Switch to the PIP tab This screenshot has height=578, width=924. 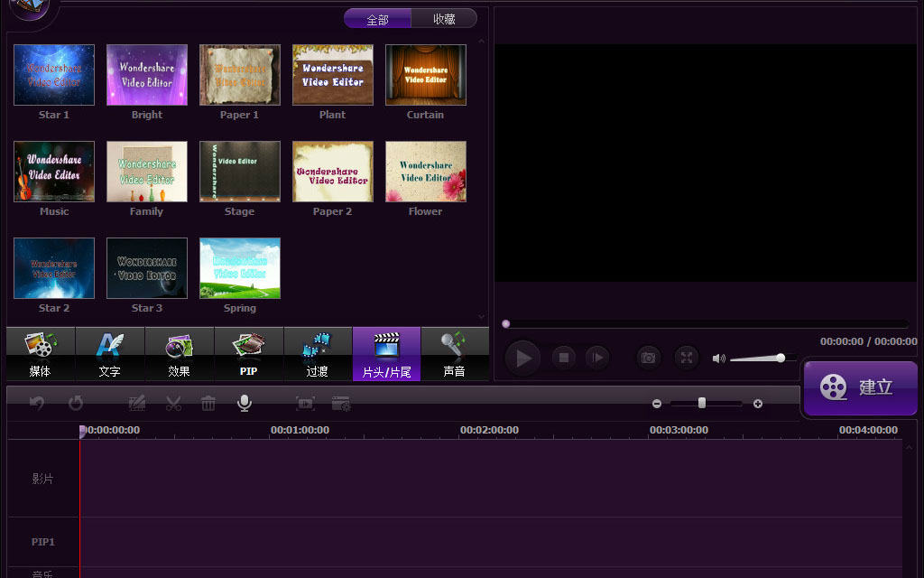pyautogui.click(x=249, y=354)
